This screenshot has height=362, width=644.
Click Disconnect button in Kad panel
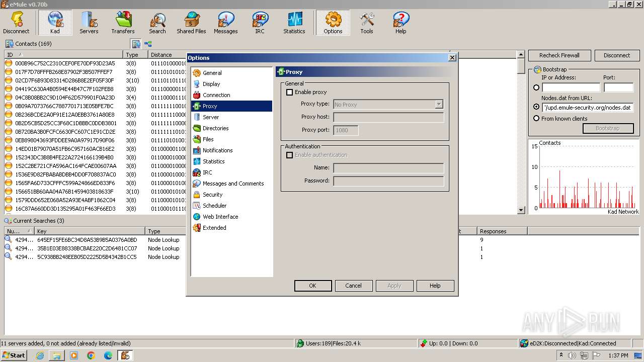(x=617, y=55)
